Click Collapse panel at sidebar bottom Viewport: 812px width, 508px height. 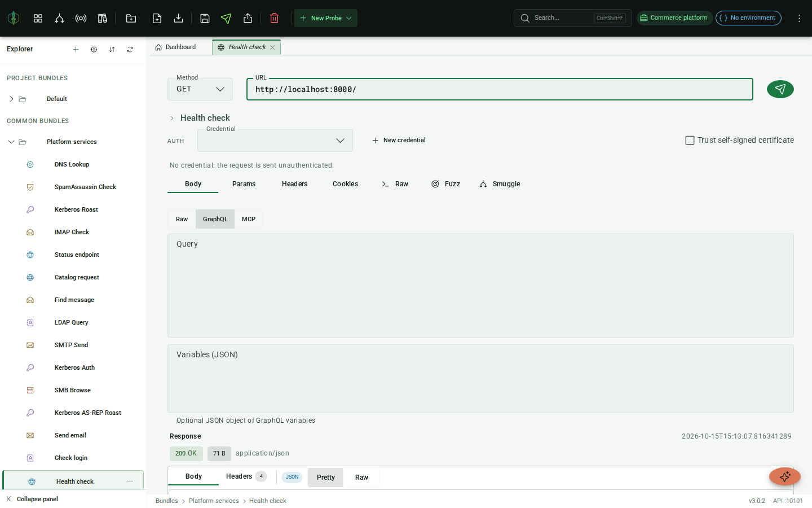pyautogui.click(x=32, y=499)
